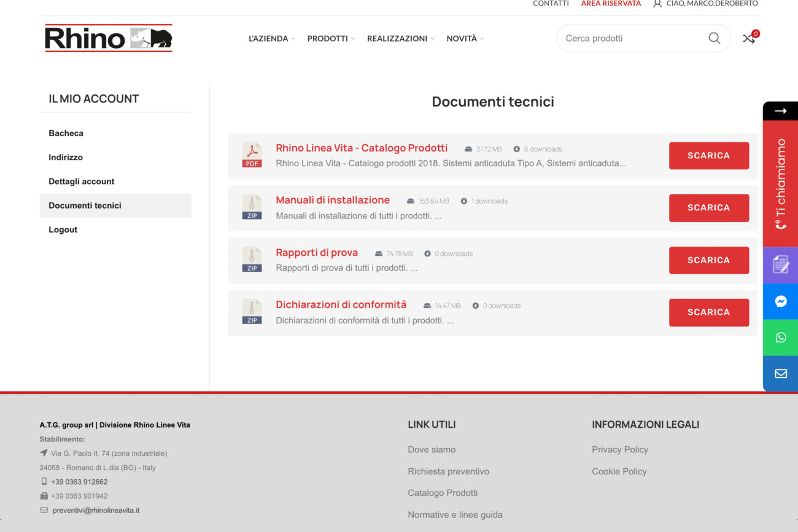Open the Privacy Policy link
Viewport: 798px width, 532px height.
pos(619,450)
